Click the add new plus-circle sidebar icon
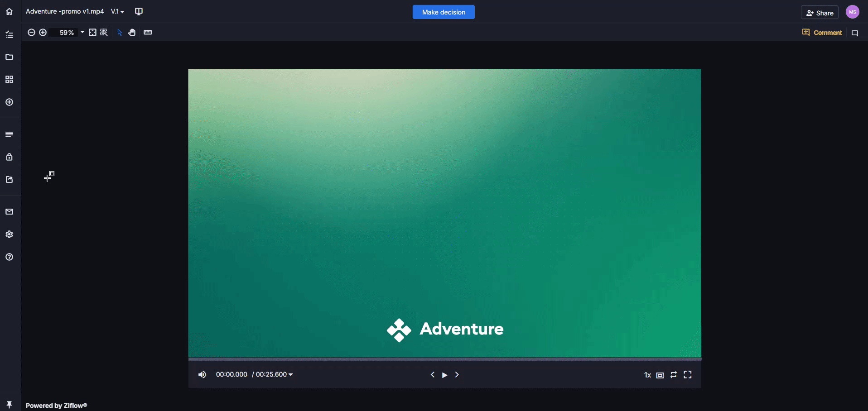 click(9, 102)
